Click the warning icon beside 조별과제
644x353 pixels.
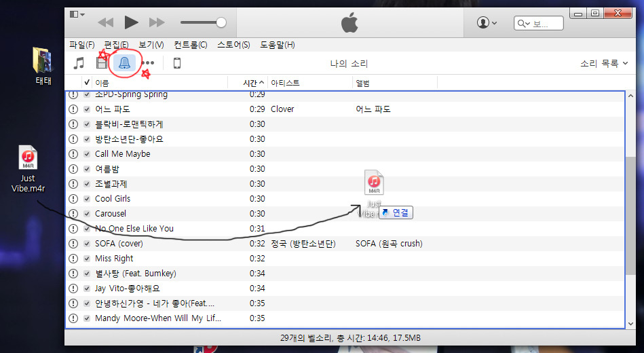73,184
